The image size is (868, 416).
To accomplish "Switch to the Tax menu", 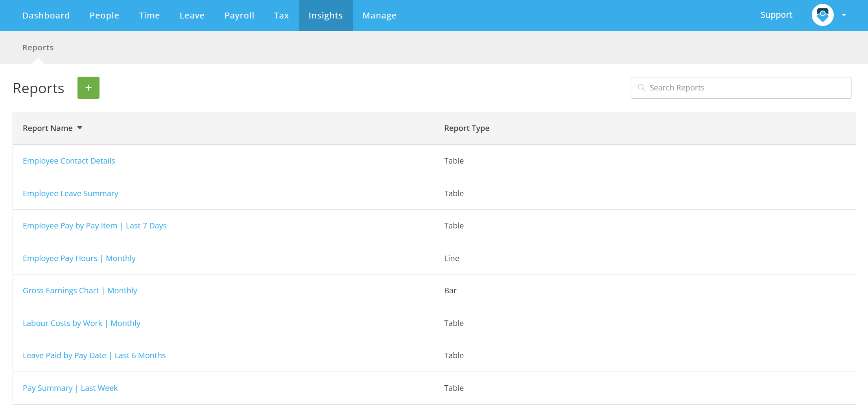I will [x=281, y=15].
